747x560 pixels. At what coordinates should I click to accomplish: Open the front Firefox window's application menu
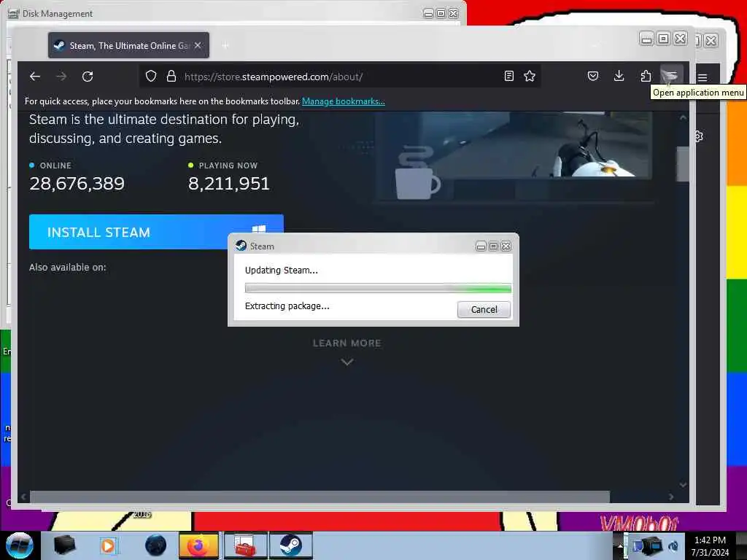pyautogui.click(x=672, y=75)
